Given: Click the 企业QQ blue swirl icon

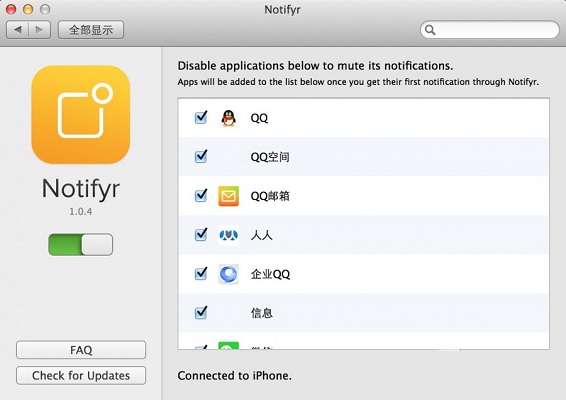Looking at the screenshot, I should 228,274.
